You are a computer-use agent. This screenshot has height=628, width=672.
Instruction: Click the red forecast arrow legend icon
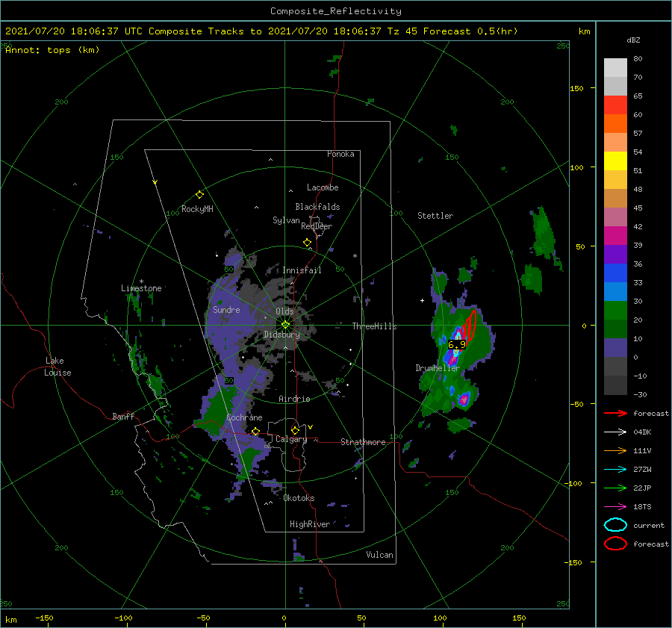click(615, 413)
